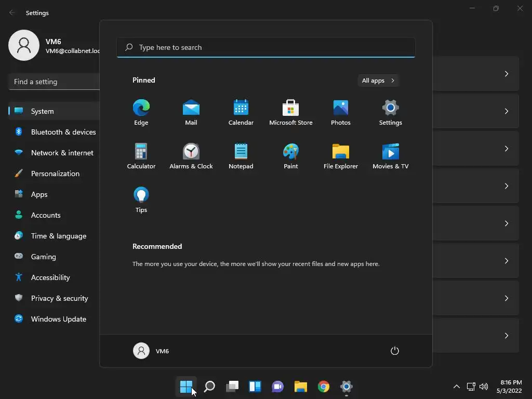Screen dimensions: 532x399
Task: Go to Privacy & security
Action: [x=54, y=298]
